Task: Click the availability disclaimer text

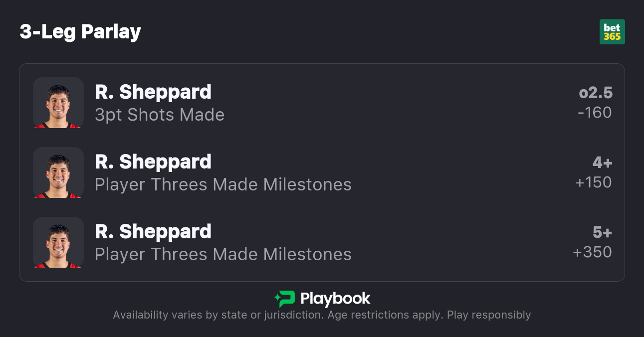Action: (322, 315)
